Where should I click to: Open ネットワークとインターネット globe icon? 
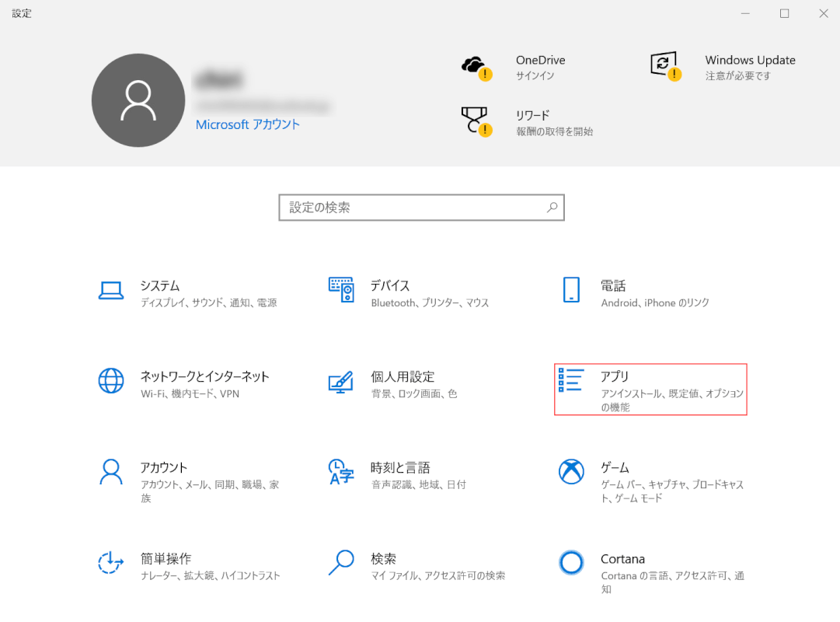[111, 381]
